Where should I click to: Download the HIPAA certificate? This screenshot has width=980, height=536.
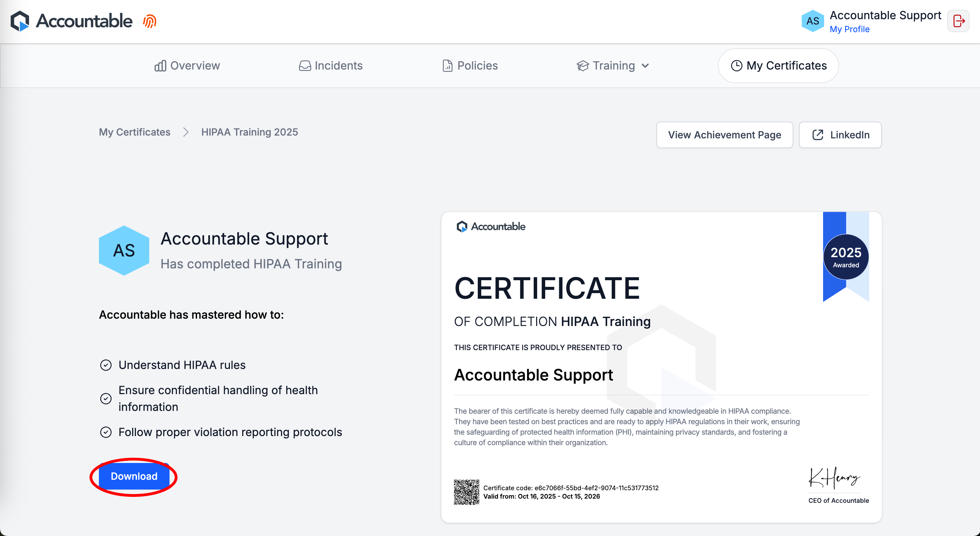click(x=134, y=476)
